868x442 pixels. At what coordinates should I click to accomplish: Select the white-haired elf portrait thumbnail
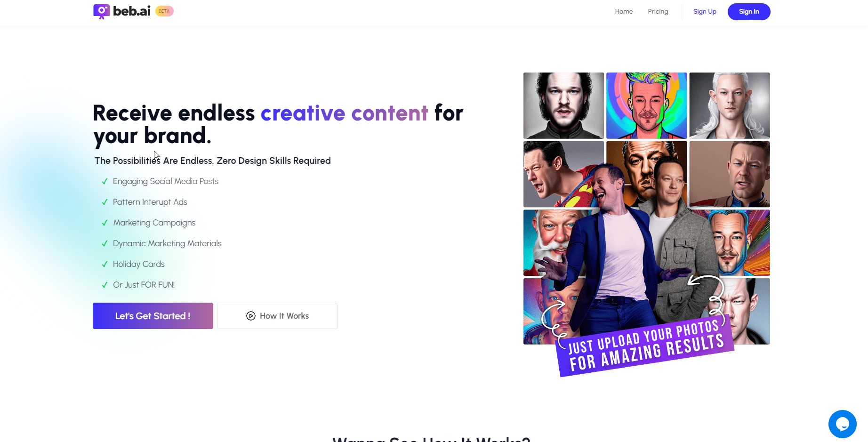tap(730, 105)
